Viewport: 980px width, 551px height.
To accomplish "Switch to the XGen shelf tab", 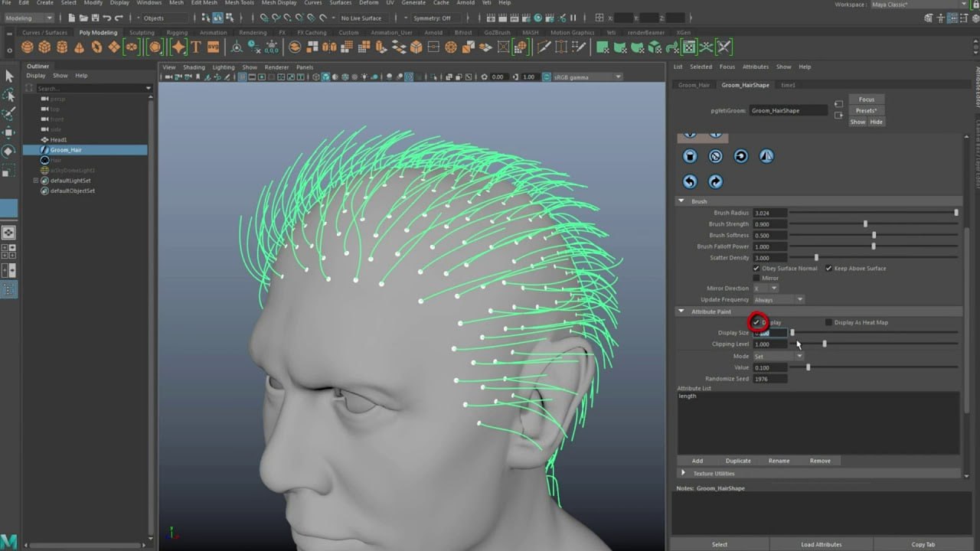I will (x=683, y=33).
